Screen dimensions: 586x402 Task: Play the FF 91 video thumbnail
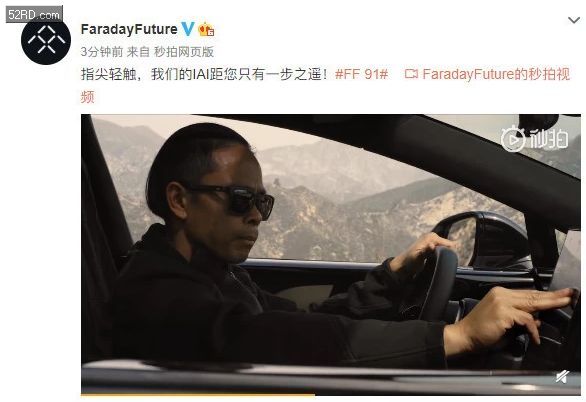tap(331, 253)
